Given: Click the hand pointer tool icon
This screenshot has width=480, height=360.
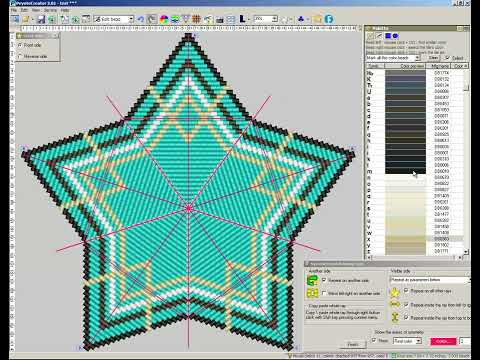Looking at the screenshot, I should click(x=152, y=20).
